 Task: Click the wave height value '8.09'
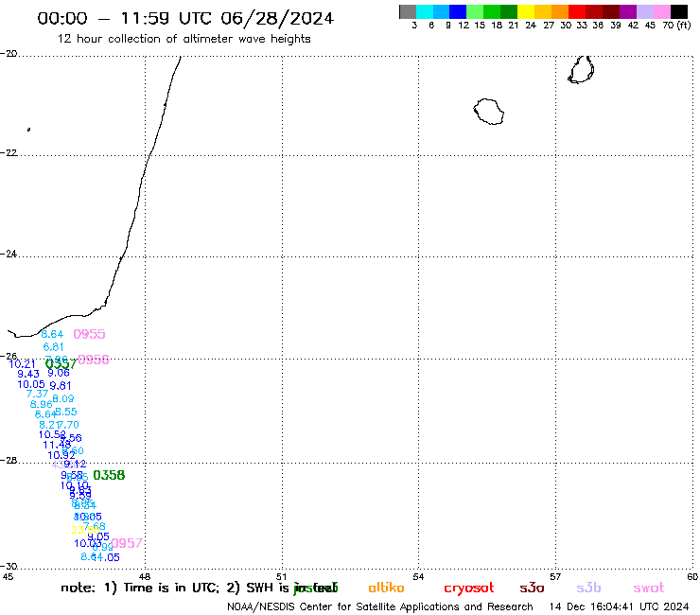tap(63, 398)
